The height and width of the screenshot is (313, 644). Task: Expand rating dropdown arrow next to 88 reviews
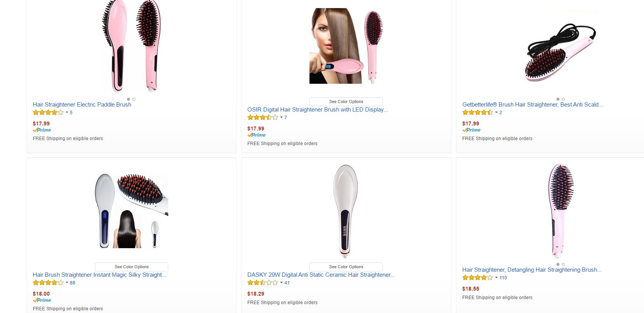click(x=67, y=283)
